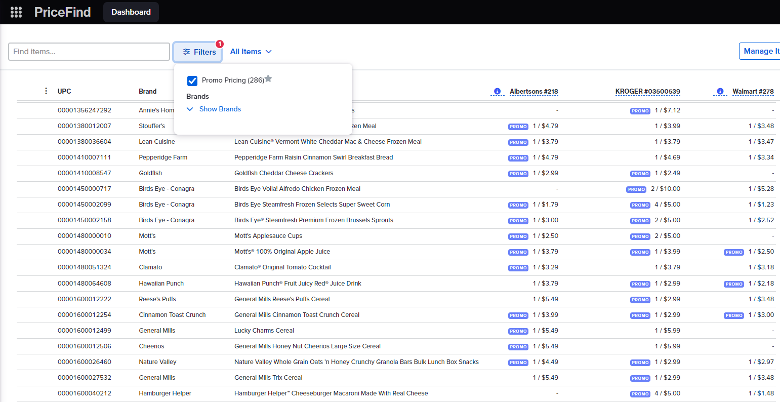The width and height of the screenshot is (780, 405).
Task: Click Albertsons promo badge for Pepperidge Farm
Action: [518, 158]
